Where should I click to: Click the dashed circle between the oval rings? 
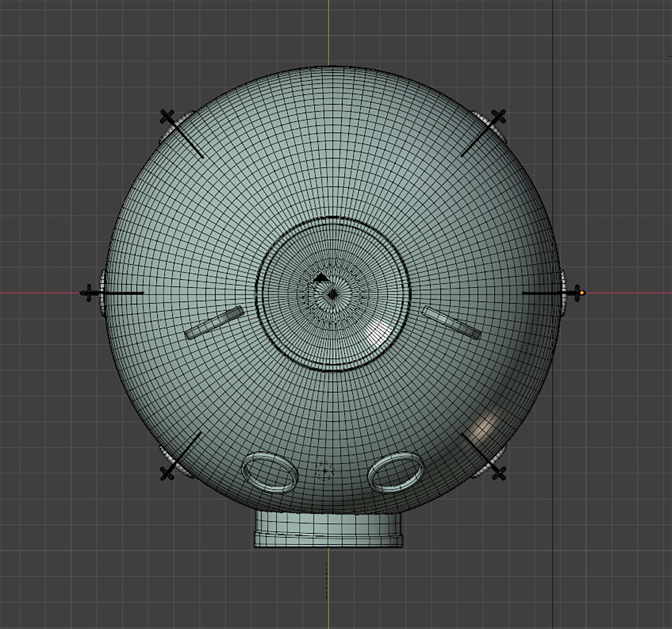click(x=324, y=471)
